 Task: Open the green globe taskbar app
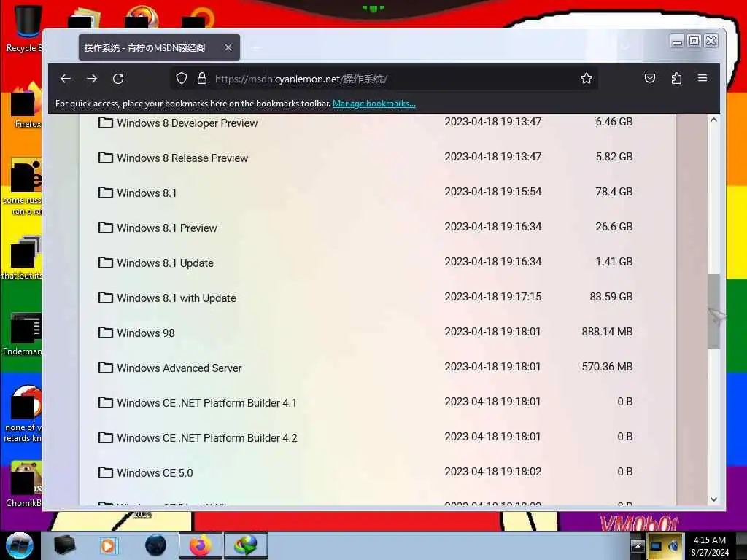coord(245,545)
